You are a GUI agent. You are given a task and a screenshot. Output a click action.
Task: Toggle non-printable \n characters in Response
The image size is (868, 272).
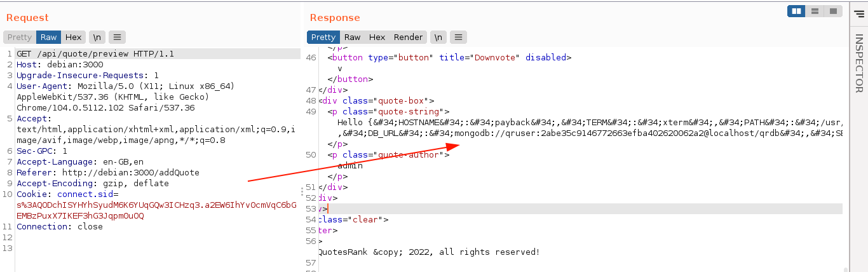(438, 37)
